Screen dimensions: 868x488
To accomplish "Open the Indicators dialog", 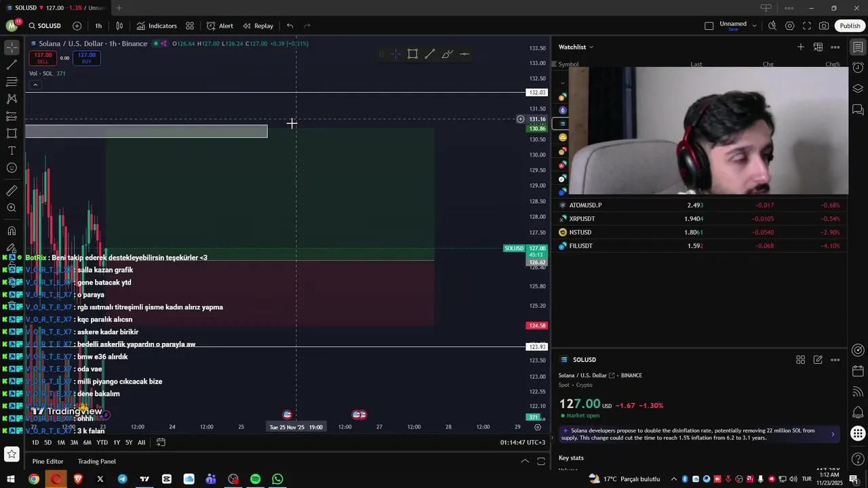I will (157, 26).
